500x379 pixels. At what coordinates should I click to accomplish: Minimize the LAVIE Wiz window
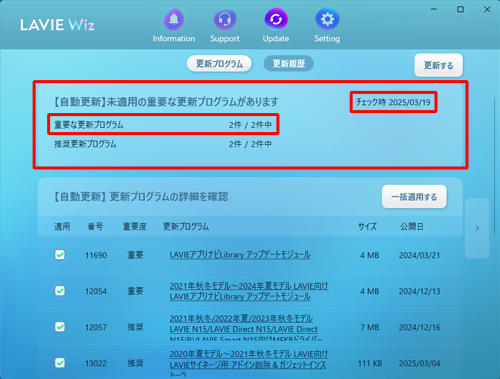point(434,9)
